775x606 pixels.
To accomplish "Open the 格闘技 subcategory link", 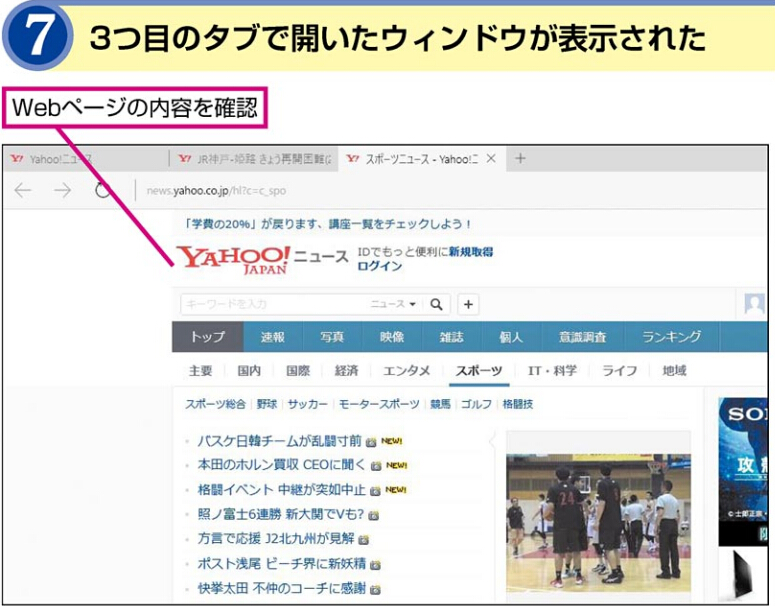I will point(517,404).
